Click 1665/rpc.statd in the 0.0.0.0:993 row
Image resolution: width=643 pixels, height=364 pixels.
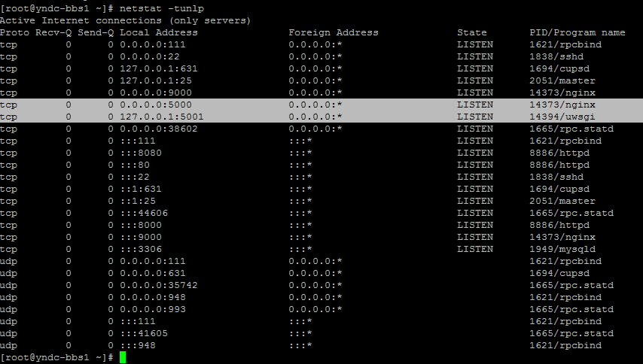[571, 309]
